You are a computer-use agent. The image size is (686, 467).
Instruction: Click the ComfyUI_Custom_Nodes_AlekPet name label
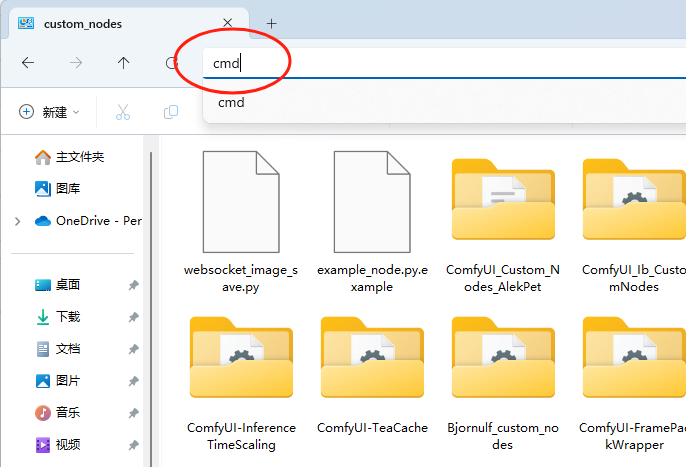pyautogui.click(x=503, y=278)
